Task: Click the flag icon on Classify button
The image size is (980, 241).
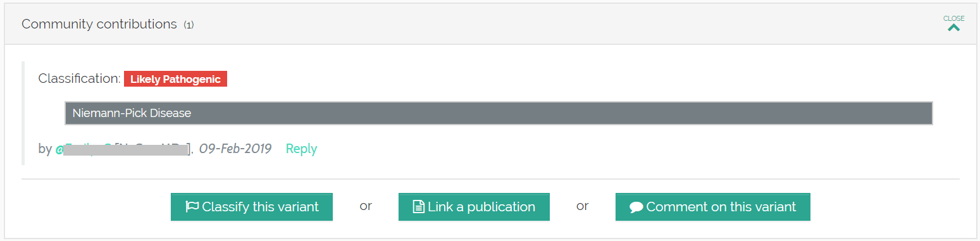Action: pos(192,207)
